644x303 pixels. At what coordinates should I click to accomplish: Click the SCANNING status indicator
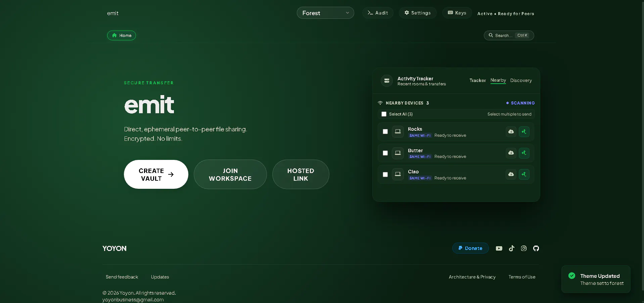coord(520,103)
